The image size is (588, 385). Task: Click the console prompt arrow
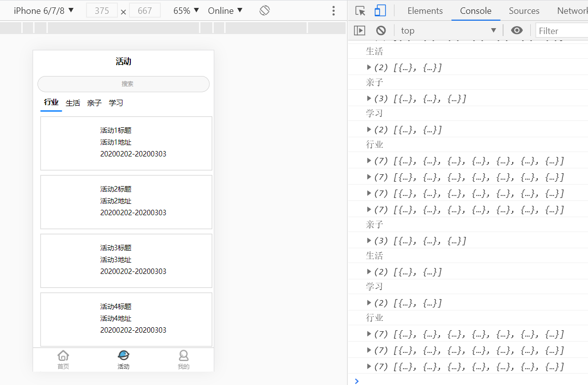tap(356, 381)
